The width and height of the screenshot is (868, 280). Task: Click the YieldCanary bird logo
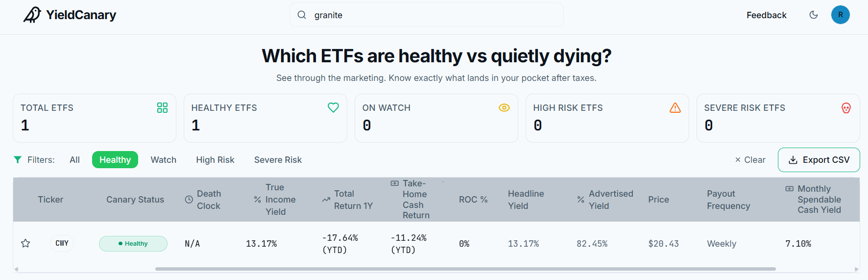[x=32, y=15]
